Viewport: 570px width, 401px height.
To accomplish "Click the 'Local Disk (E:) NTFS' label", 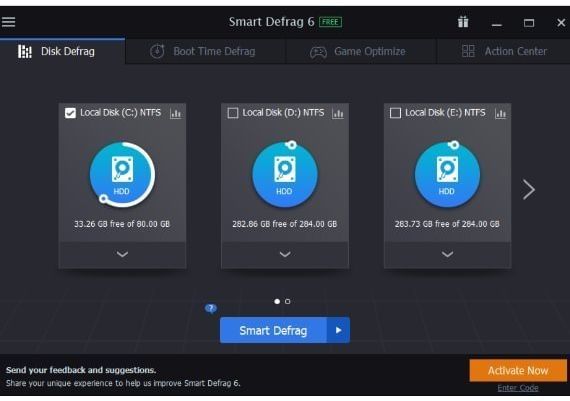I will click(x=445, y=113).
